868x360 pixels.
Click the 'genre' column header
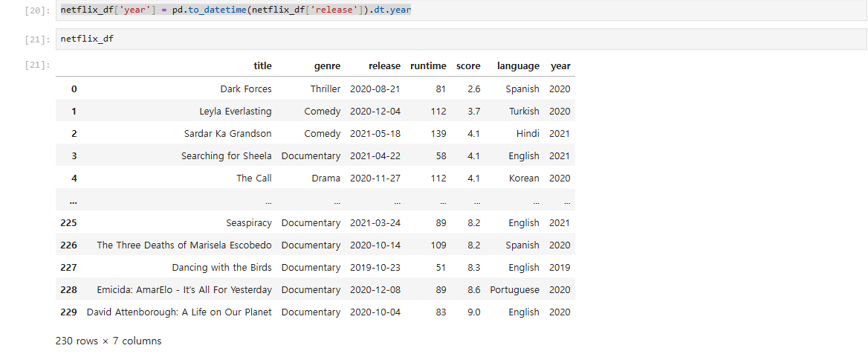click(327, 66)
